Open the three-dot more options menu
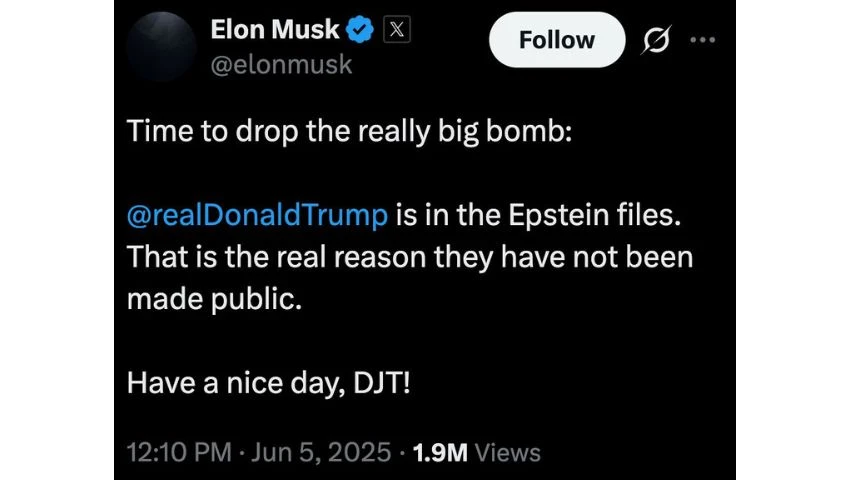 tap(704, 41)
